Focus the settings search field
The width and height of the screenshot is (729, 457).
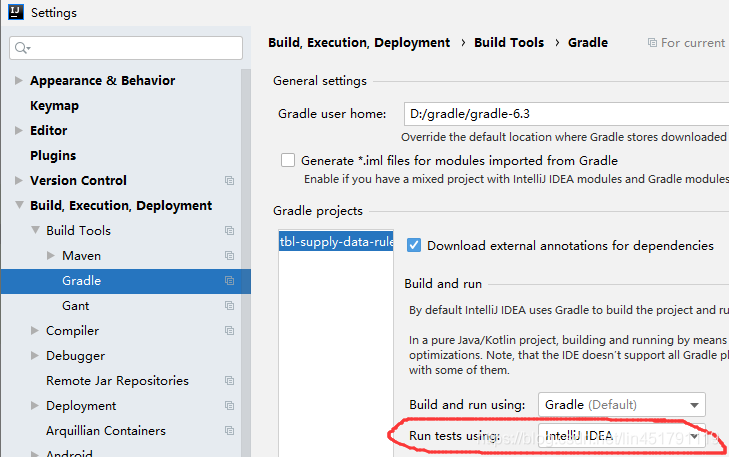tap(126, 48)
